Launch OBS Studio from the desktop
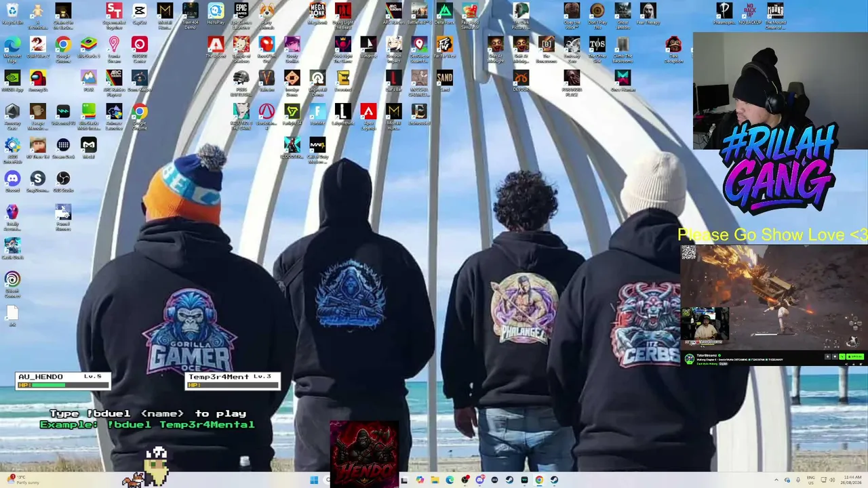This screenshot has width=868, height=488. (x=63, y=183)
